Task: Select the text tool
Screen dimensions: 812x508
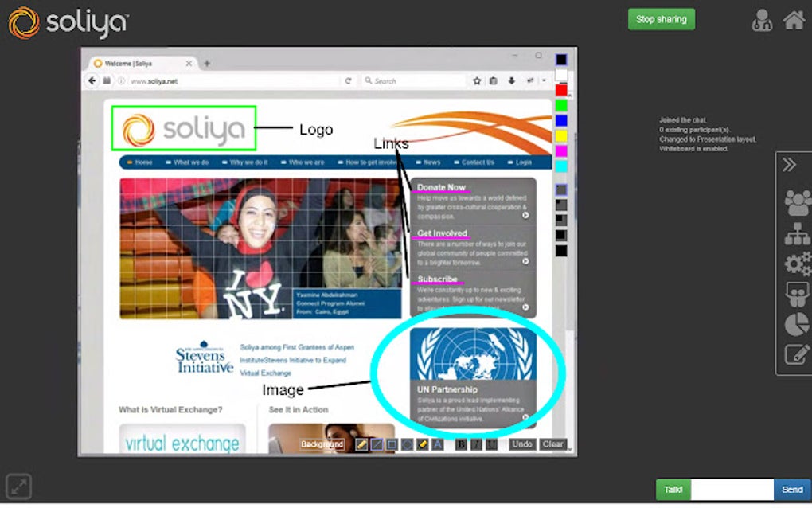Action: pyautogui.click(x=437, y=444)
